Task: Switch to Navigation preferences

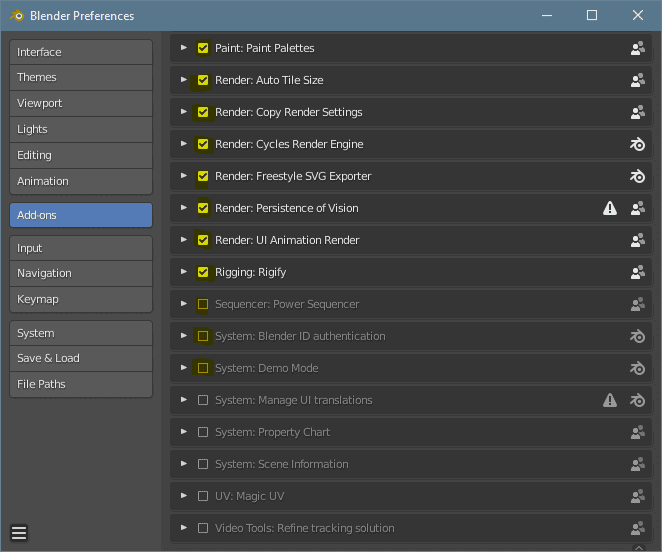Action: pyautogui.click(x=81, y=274)
